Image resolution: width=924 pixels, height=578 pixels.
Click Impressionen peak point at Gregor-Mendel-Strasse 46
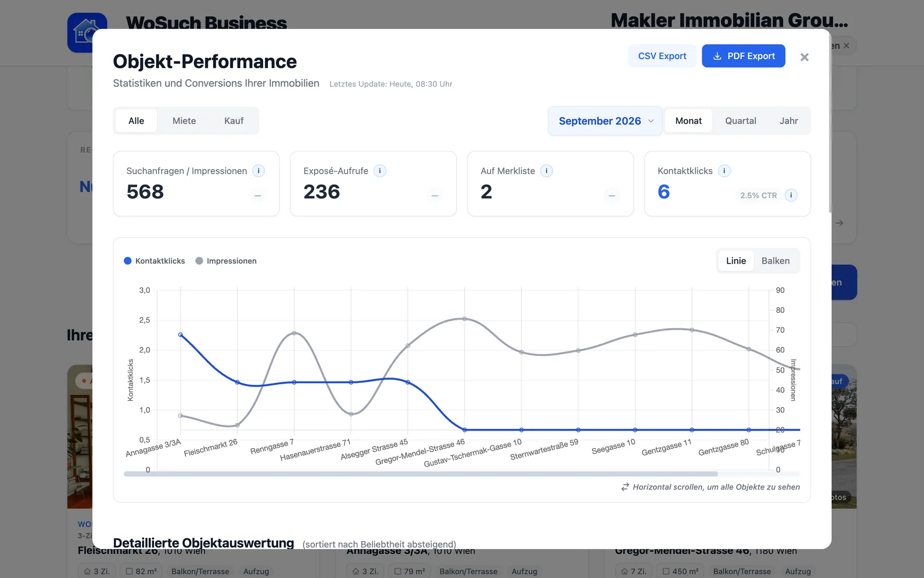click(465, 319)
